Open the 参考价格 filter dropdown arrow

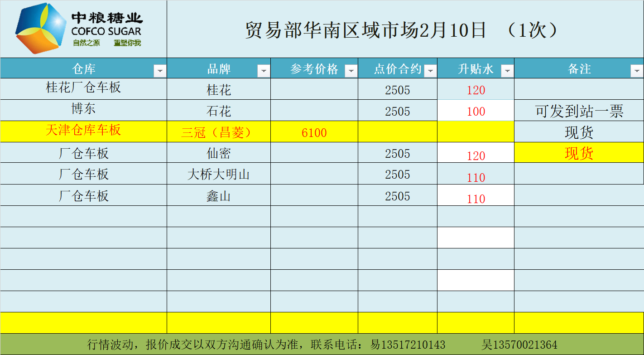coord(351,71)
